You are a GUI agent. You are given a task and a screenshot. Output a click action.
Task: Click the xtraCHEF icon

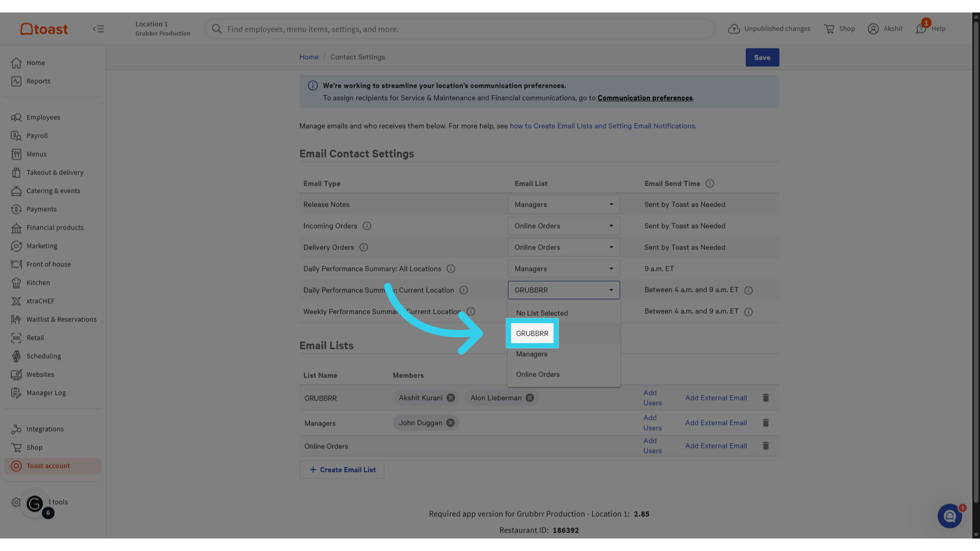click(16, 301)
